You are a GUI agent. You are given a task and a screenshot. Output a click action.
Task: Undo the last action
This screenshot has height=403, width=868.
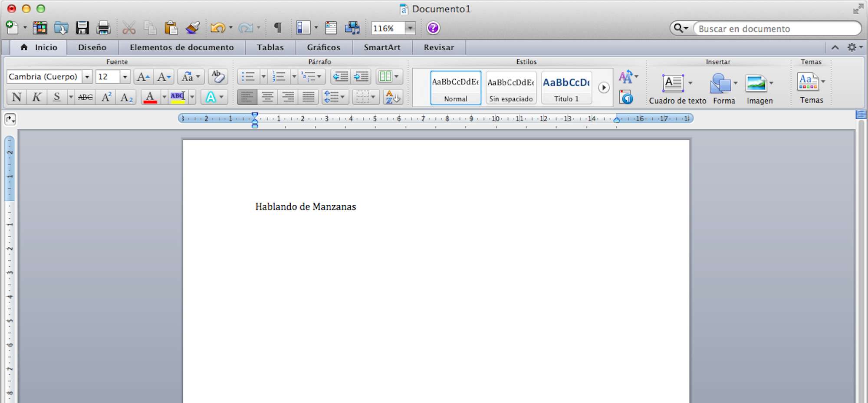coord(218,28)
